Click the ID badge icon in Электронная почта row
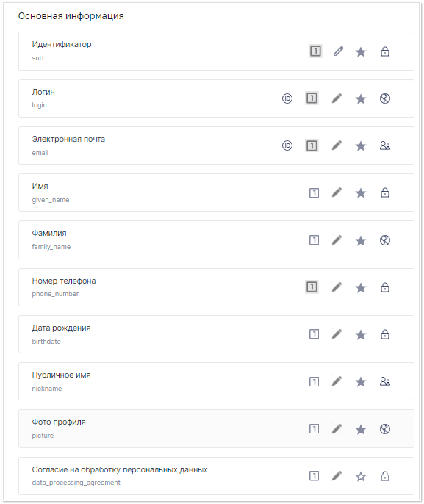Image resolution: width=424 pixels, height=504 pixels. [x=287, y=145]
